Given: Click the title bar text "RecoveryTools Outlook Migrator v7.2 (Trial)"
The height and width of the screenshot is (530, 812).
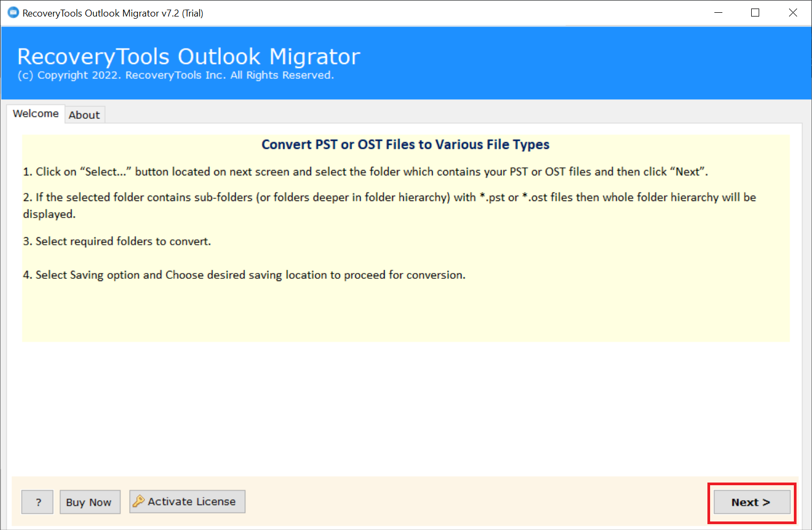Looking at the screenshot, I should click(x=113, y=13).
